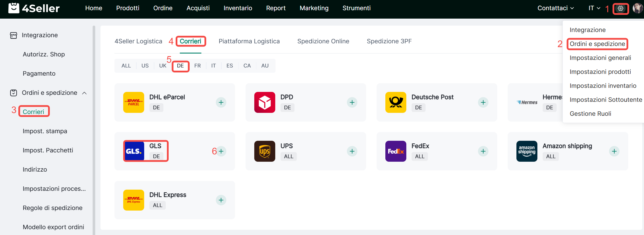Open the IT language dropdown
Screen dimensions: 644x235
594,8
